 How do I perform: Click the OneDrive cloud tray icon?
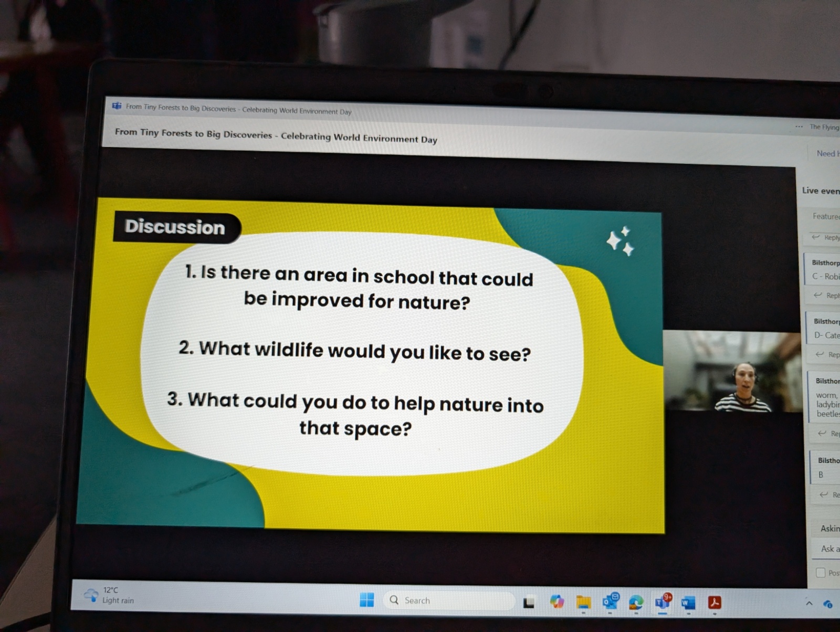coord(828,605)
